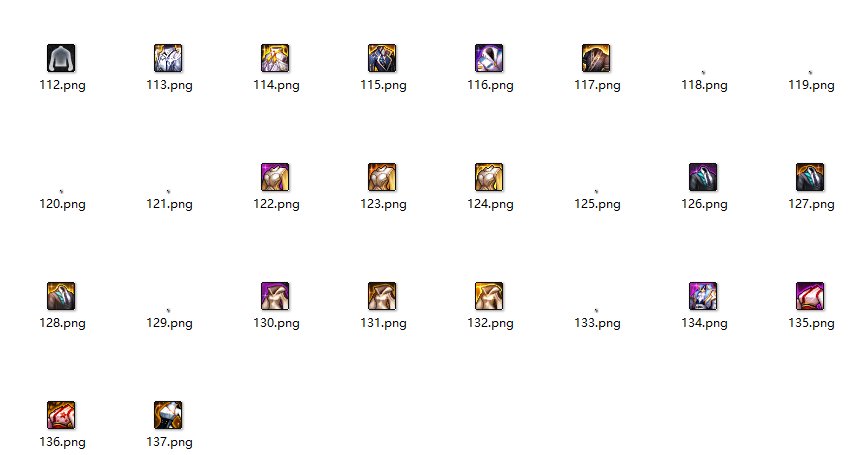Viewport: 861px width, 455px height.
Task: Select the gray shirt icon 112.png
Action: [61, 58]
